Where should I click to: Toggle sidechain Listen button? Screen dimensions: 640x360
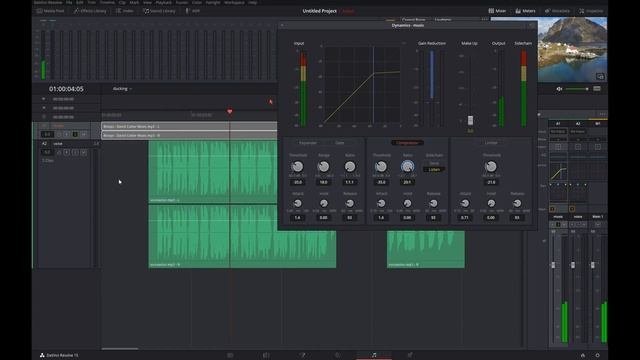[x=434, y=169]
